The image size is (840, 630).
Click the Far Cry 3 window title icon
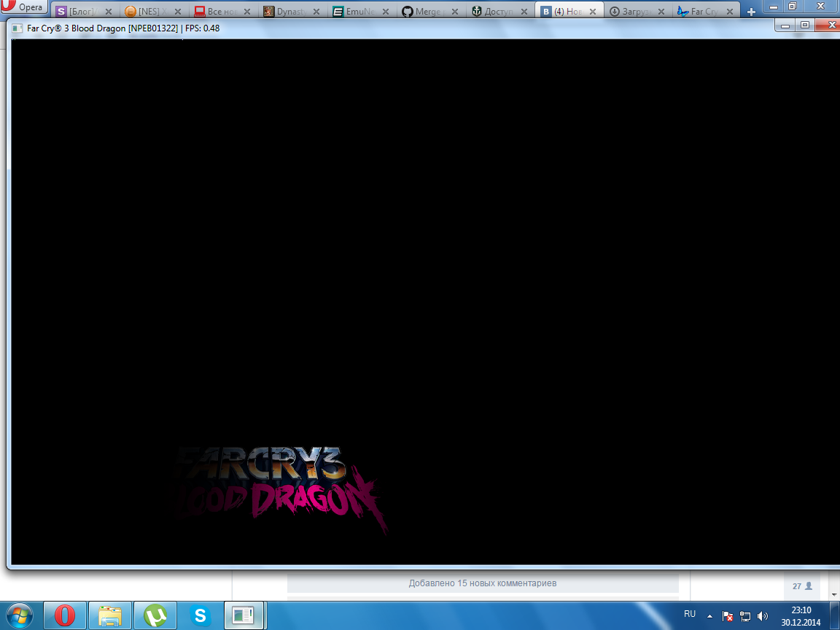click(x=17, y=28)
